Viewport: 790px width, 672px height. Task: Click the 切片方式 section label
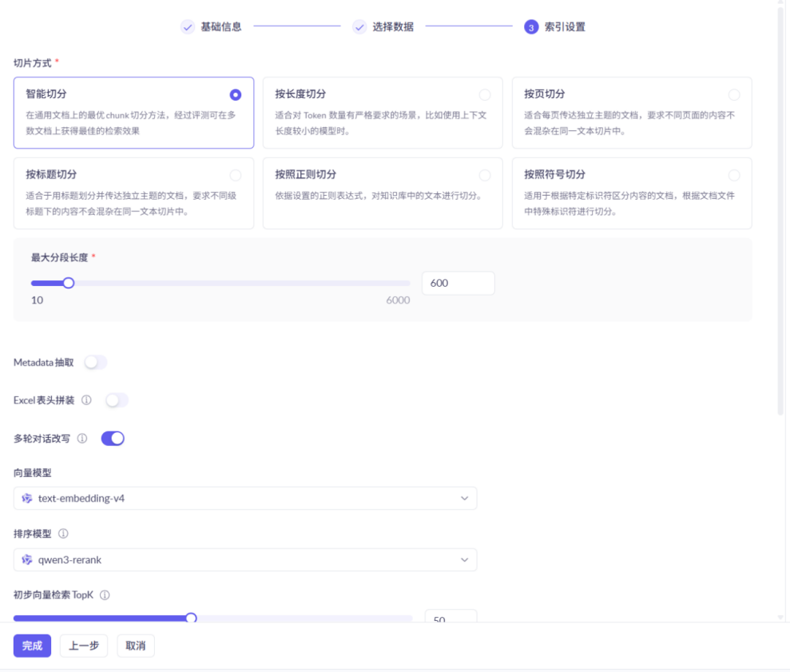(32, 63)
